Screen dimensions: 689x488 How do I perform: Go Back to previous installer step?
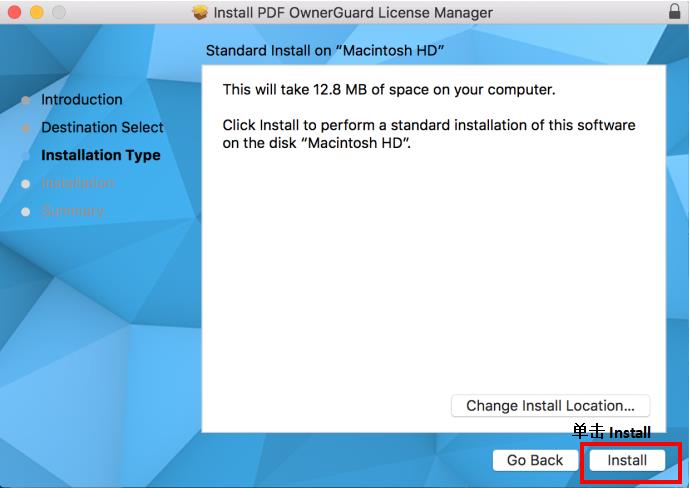click(x=535, y=460)
